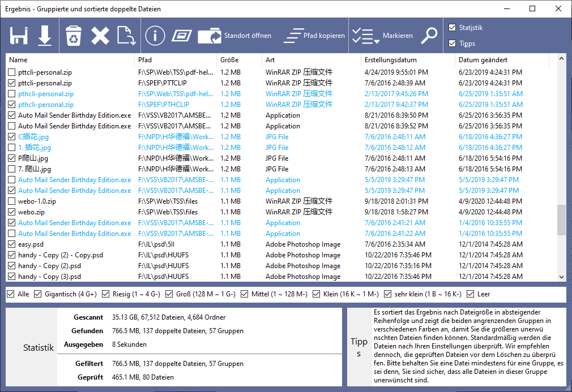Uncheck the box for webo.zip
The image size is (572, 392).
(12, 212)
